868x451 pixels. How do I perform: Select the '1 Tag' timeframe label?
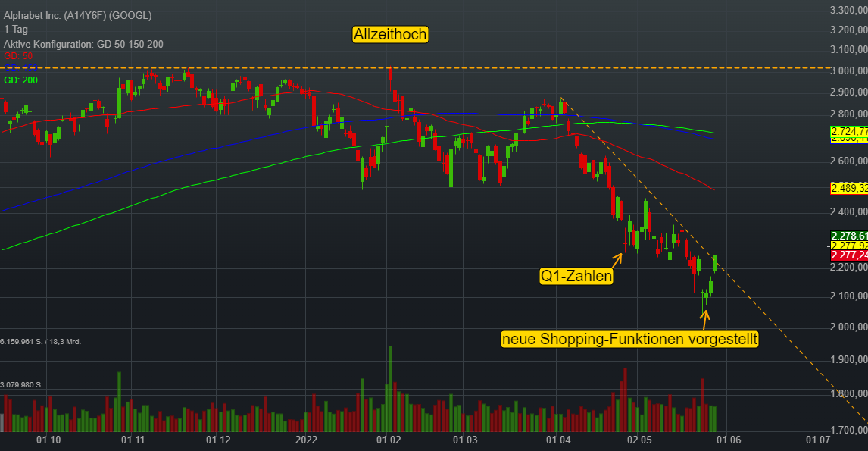[x=15, y=30]
